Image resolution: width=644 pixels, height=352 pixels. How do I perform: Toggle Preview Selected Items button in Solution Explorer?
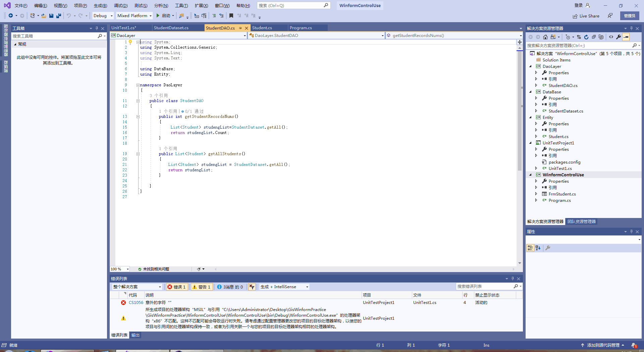click(626, 37)
